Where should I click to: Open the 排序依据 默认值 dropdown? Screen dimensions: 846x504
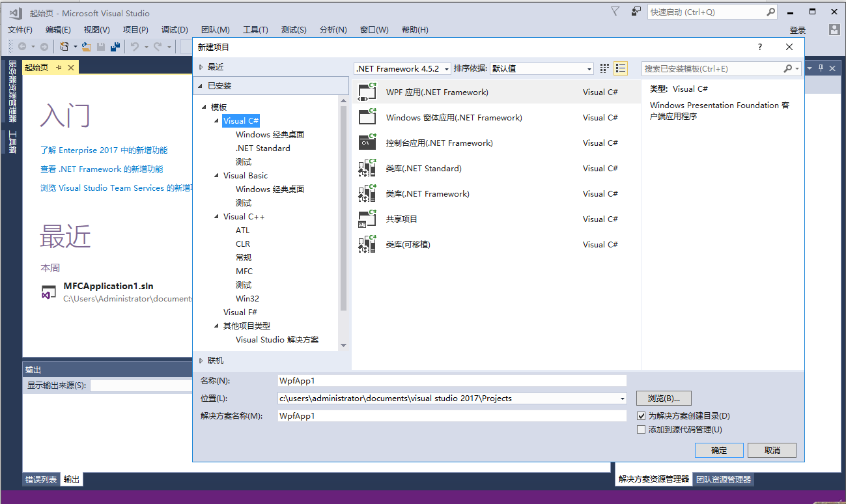[x=542, y=68]
